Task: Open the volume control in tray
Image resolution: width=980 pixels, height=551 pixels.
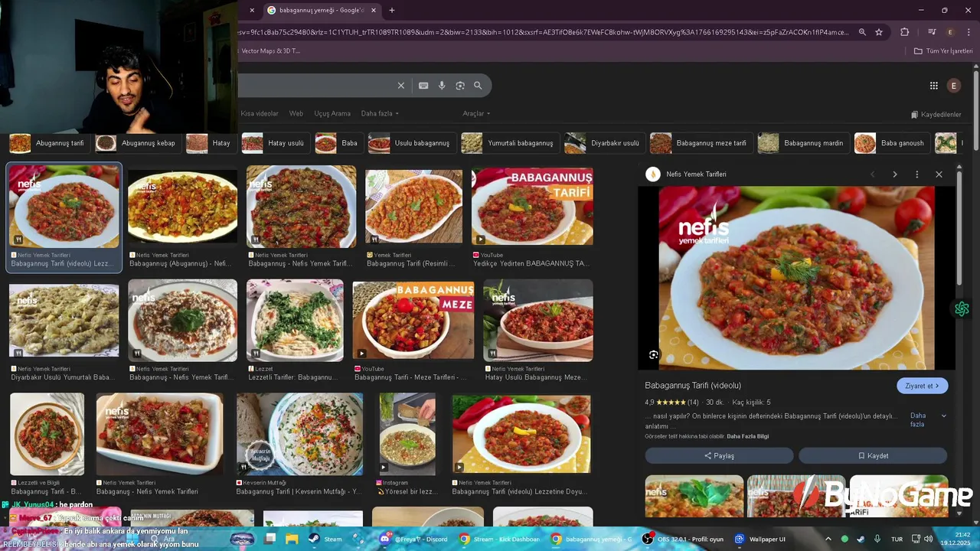Action: tap(928, 539)
